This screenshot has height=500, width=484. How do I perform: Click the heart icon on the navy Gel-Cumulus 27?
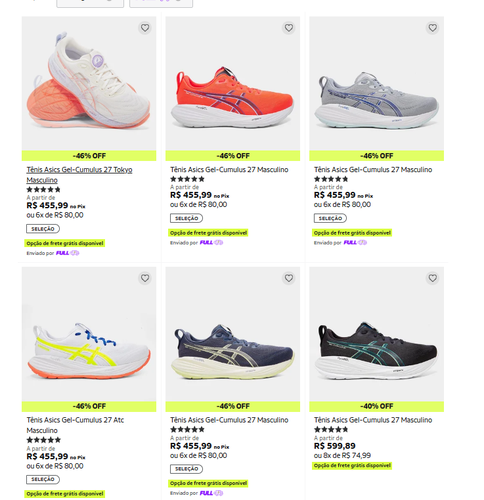point(289,278)
